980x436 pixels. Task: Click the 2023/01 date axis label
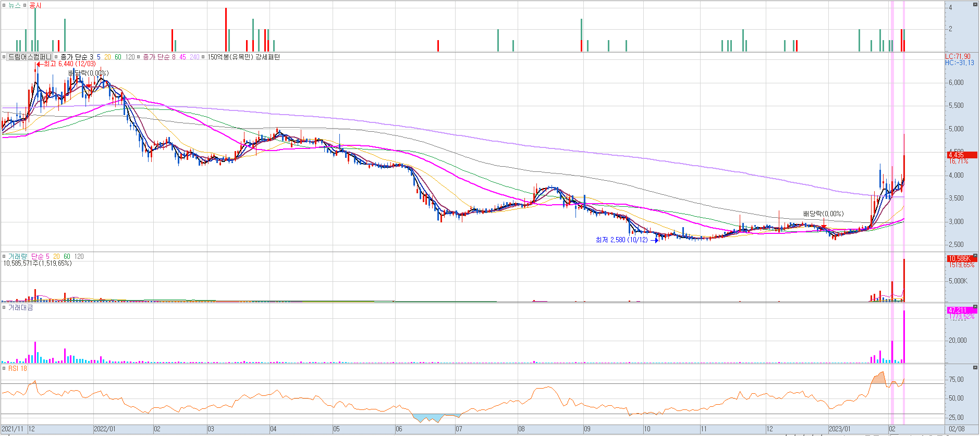(840, 429)
